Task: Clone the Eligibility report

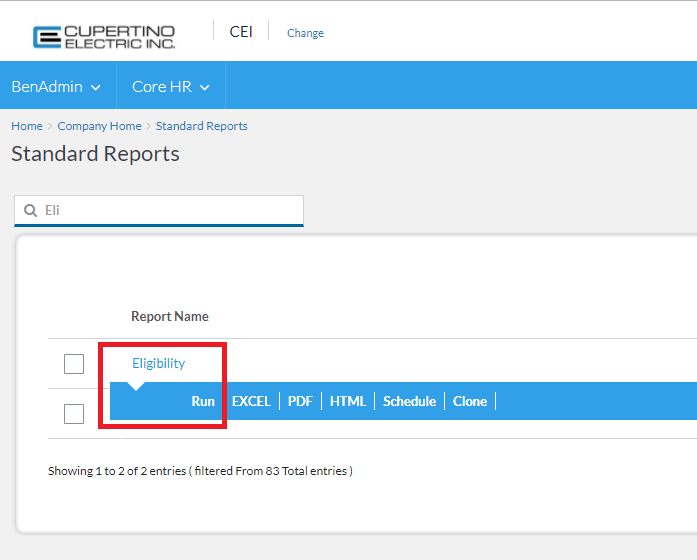Action: 470,401
